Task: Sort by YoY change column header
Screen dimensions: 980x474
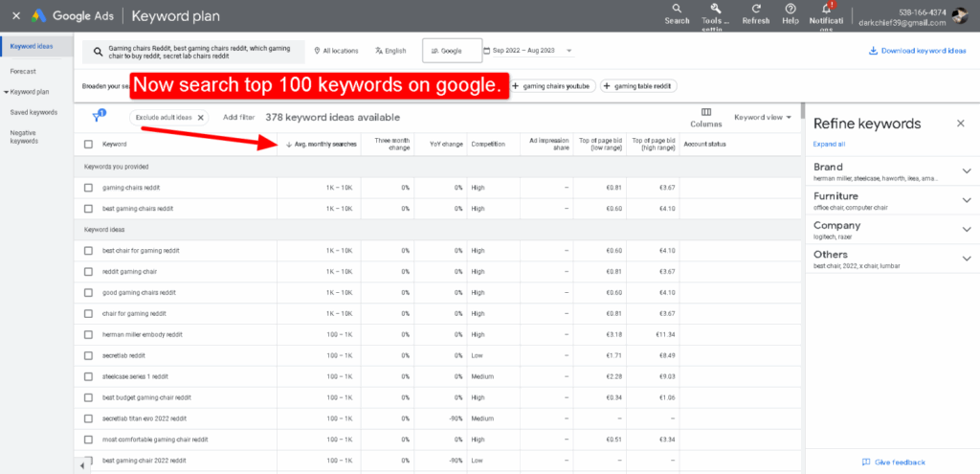Action: coord(446,145)
